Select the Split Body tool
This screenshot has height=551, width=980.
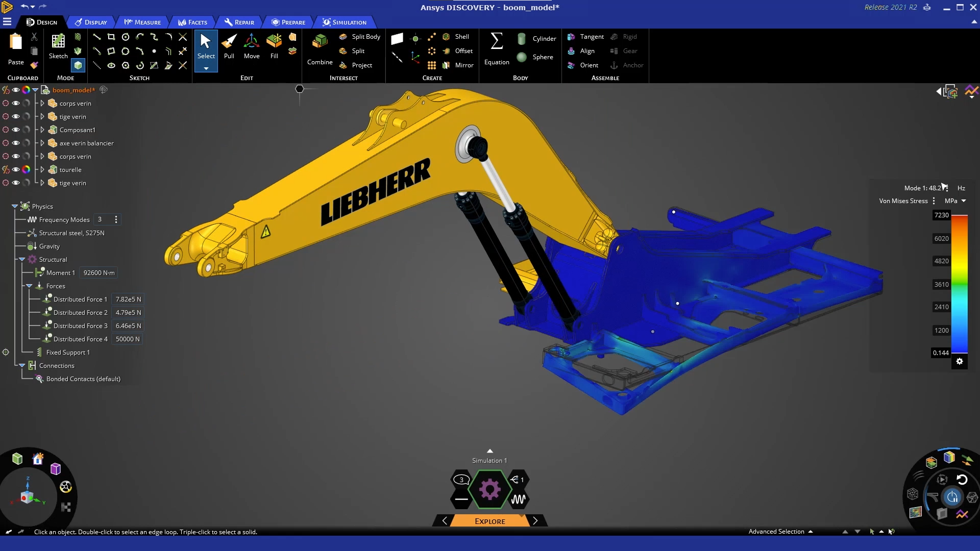360,37
